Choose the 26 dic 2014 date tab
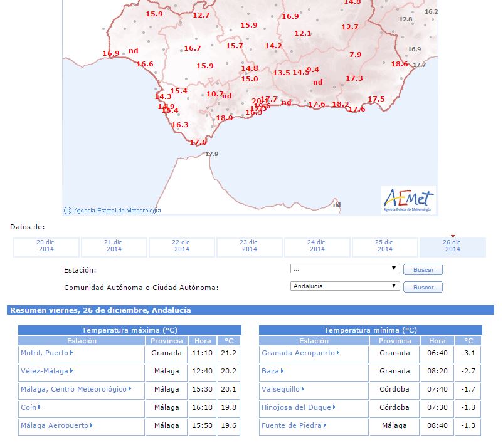 (452, 246)
